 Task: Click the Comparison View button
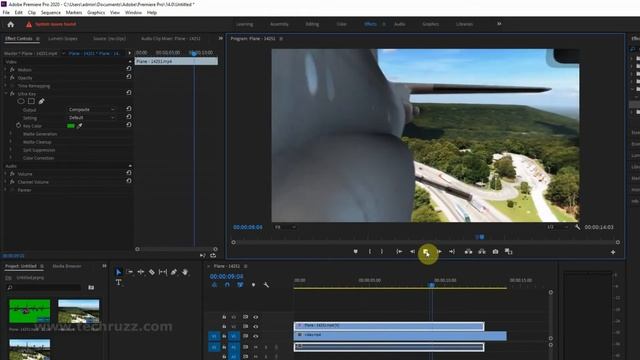[x=509, y=252]
